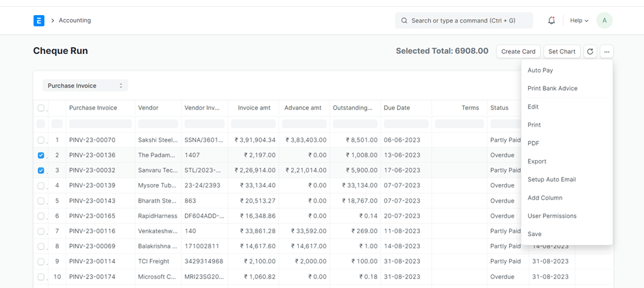Click the refresh icon button
644x288 pixels.
point(590,51)
